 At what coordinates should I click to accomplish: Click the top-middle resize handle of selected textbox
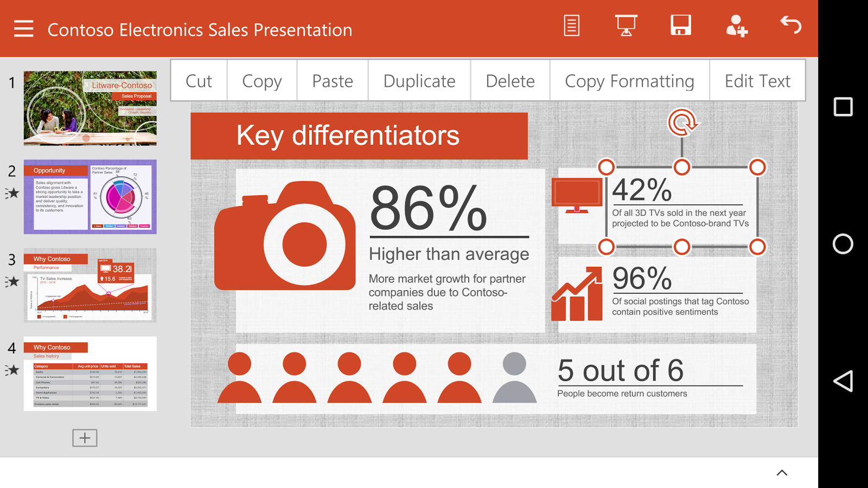click(682, 167)
